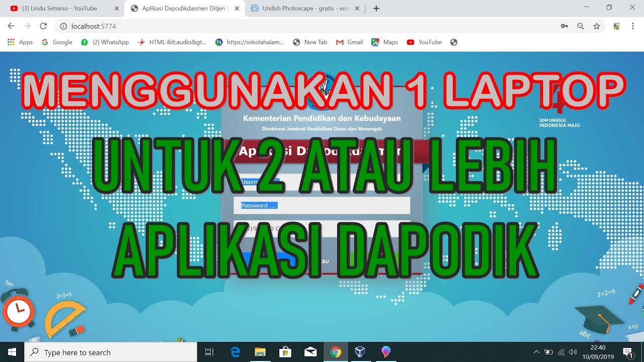Open the notification center icon

click(628, 352)
